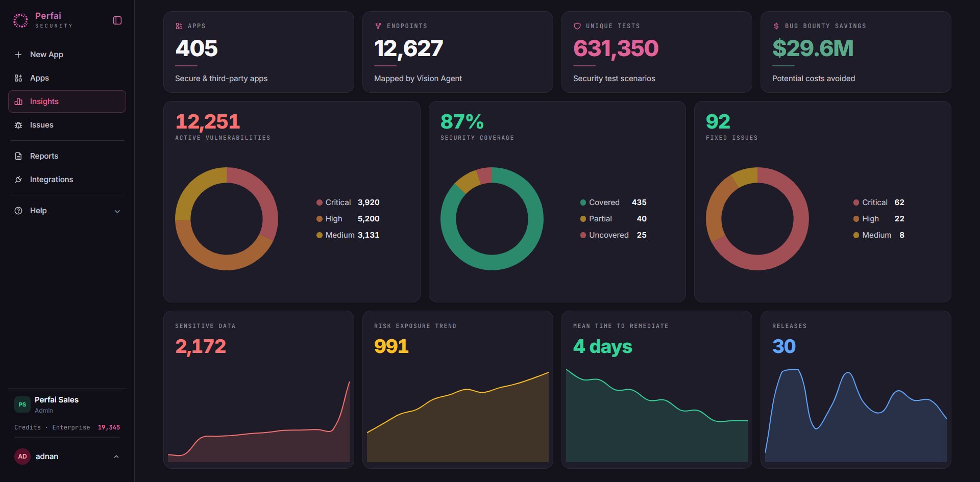
Task: Click the Apps card grid icon
Action: (x=179, y=26)
